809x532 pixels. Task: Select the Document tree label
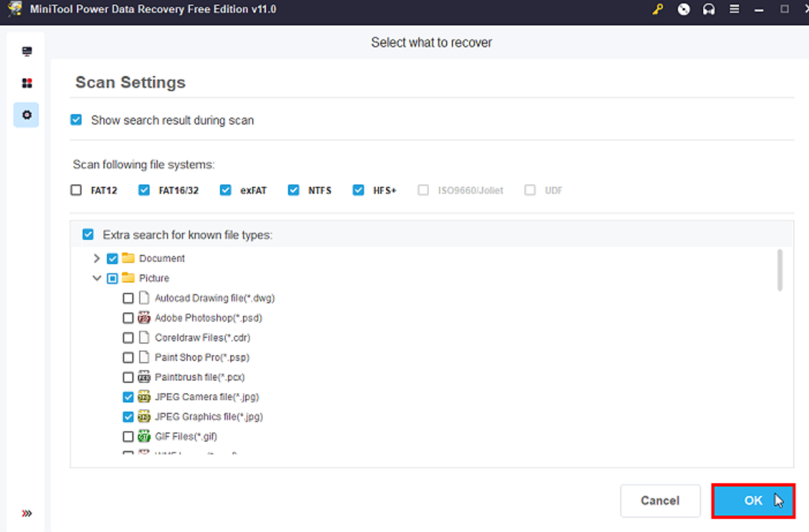(162, 258)
